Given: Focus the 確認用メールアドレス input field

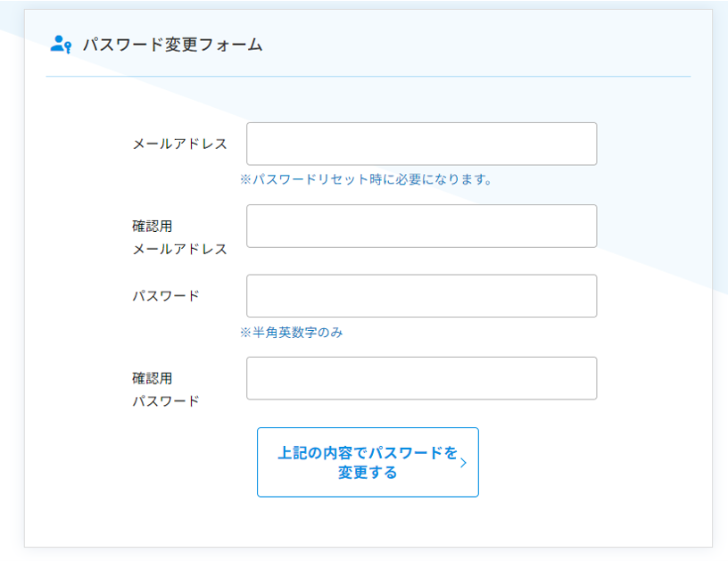Looking at the screenshot, I should click(422, 226).
